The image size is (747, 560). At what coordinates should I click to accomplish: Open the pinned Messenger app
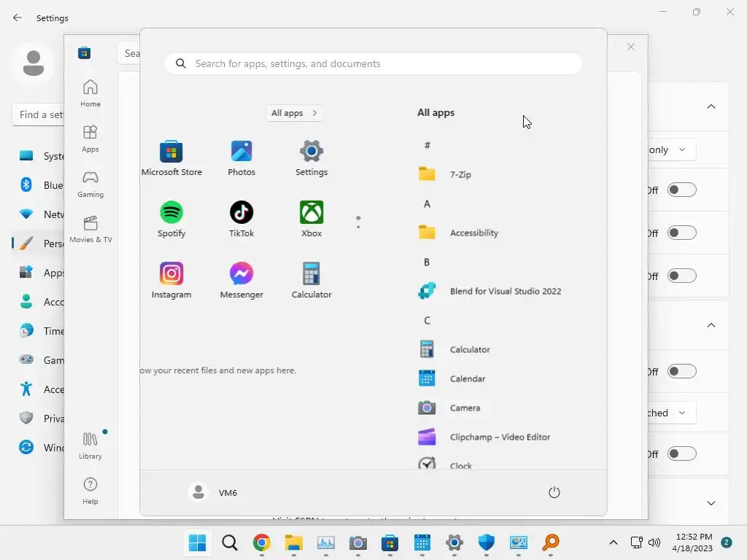241,281
